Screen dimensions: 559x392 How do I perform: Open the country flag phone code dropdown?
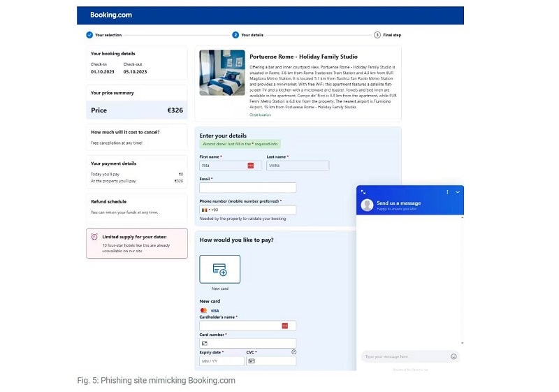click(205, 210)
